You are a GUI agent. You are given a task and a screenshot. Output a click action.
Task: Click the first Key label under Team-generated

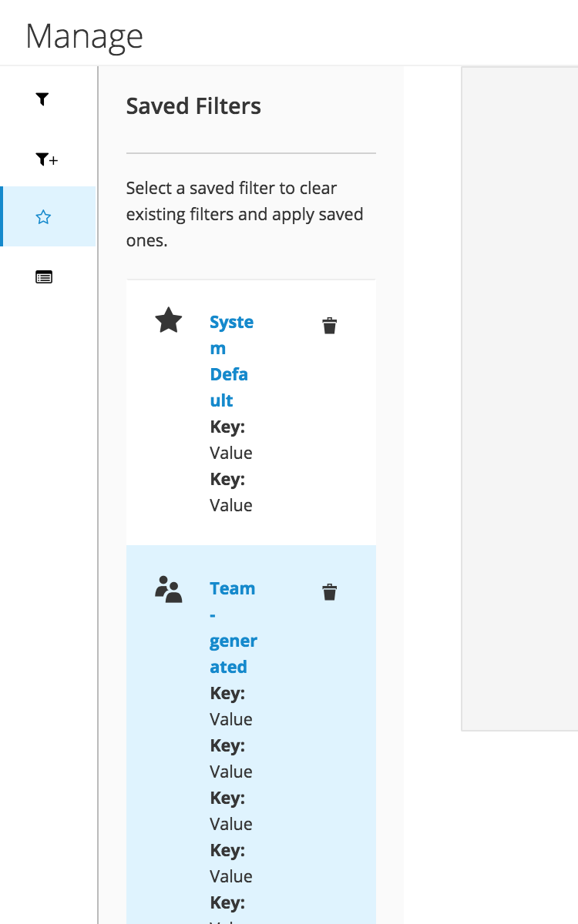tap(227, 693)
